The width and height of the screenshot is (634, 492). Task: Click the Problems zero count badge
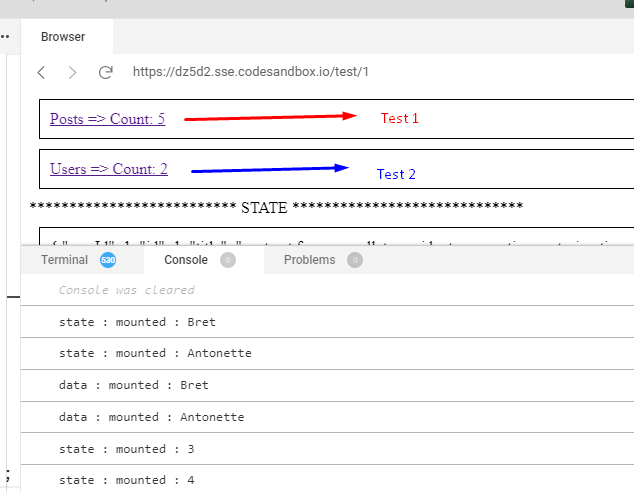[x=355, y=260]
